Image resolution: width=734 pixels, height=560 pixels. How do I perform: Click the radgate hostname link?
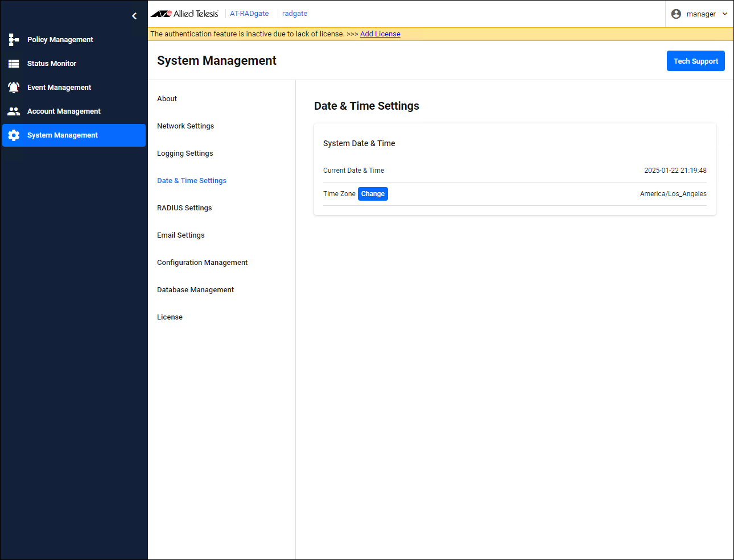click(x=295, y=14)
